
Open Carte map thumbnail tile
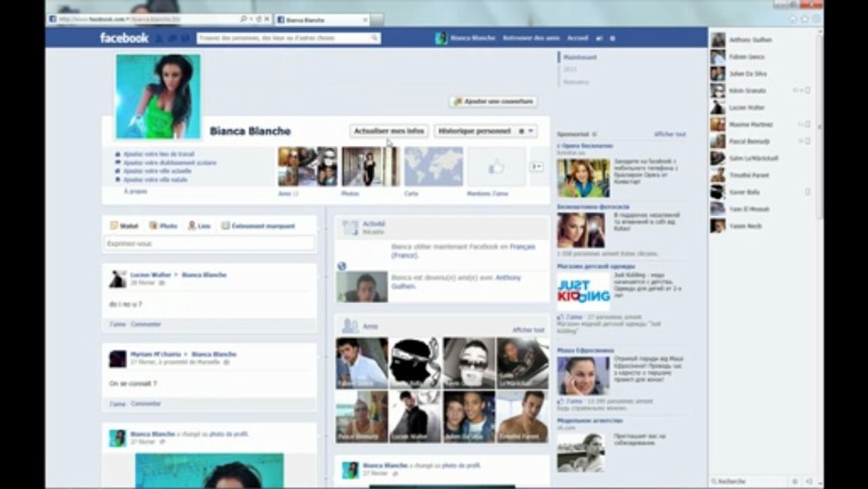click(x=434, y=166)
